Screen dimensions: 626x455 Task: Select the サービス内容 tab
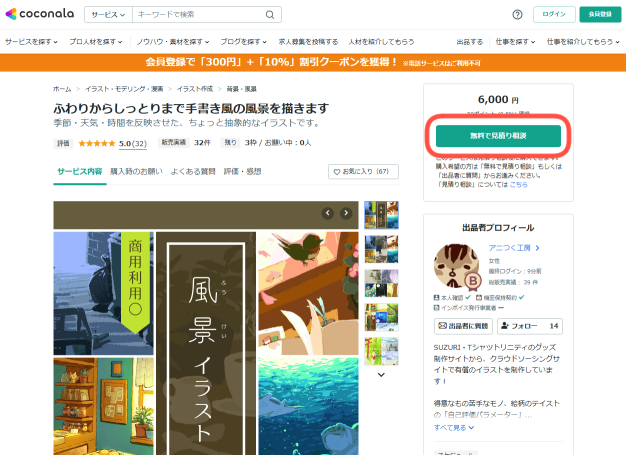coord(79,172)
